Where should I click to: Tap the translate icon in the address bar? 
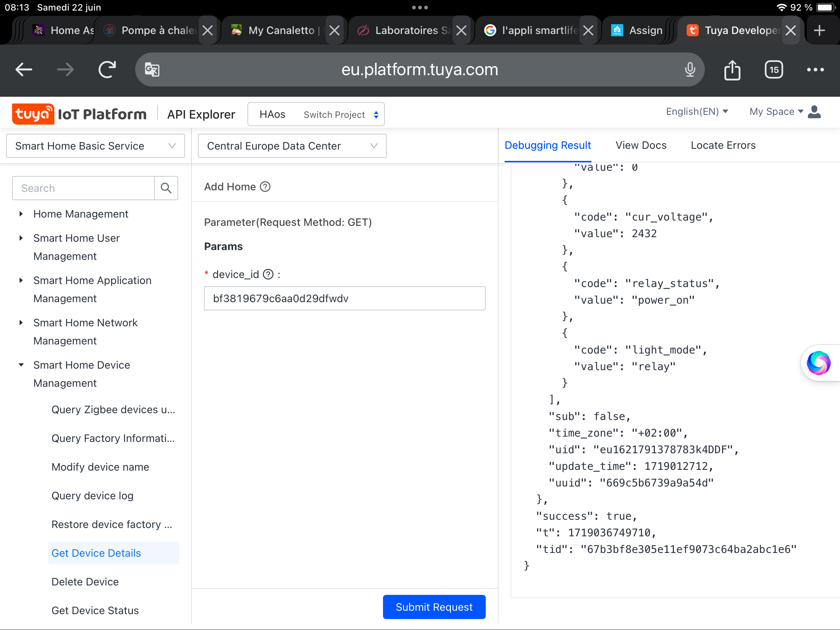tap(152, 69)
